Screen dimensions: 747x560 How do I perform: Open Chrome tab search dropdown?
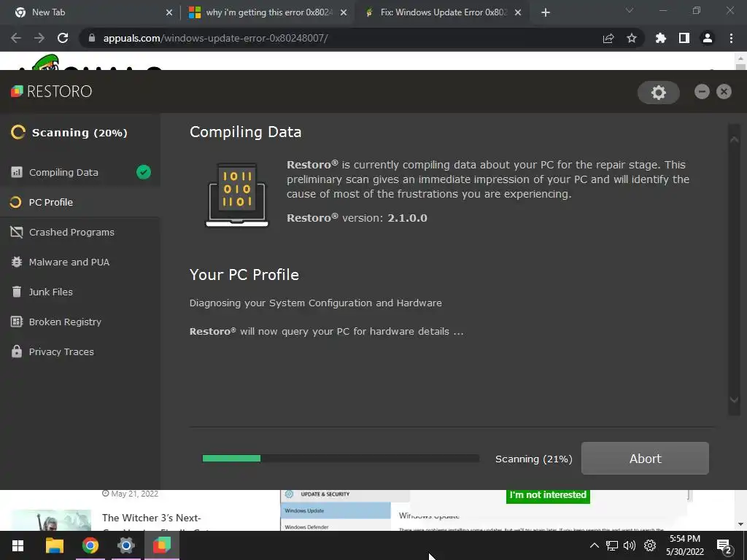pos(630,11)
